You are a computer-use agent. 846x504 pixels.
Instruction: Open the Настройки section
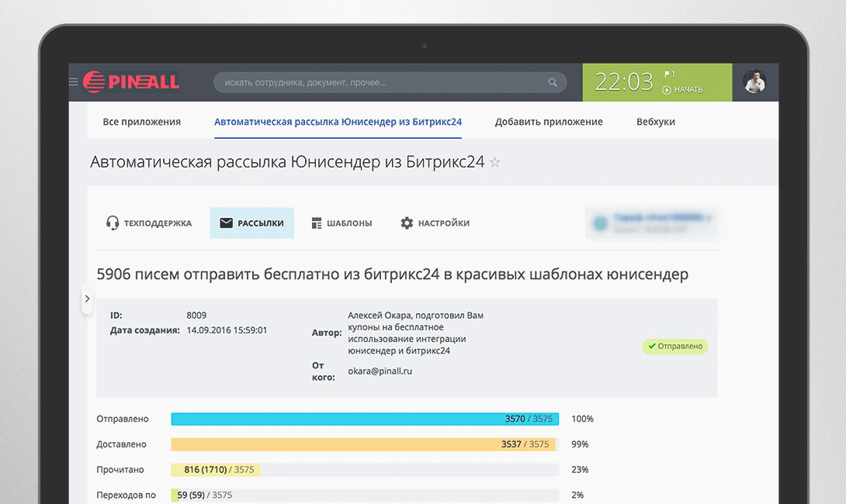(435, 223)
